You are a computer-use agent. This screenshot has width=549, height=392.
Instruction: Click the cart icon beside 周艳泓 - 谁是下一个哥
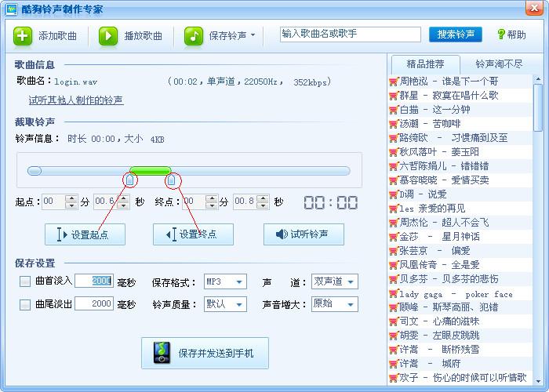tap(394, 82)
